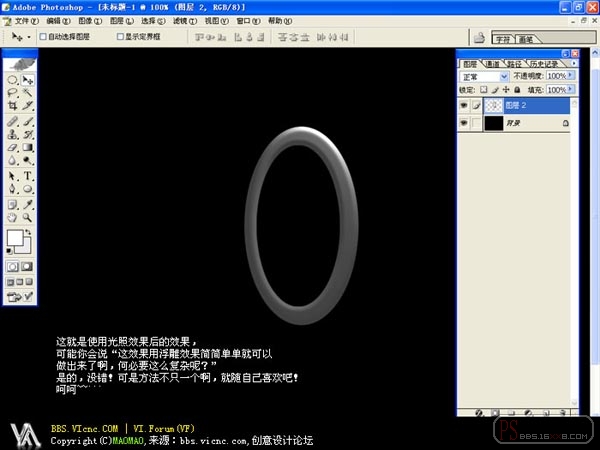Choose the Magic Wand tool
The width and height of the screenshot is (600, 450).
click(x=27, y=93)
